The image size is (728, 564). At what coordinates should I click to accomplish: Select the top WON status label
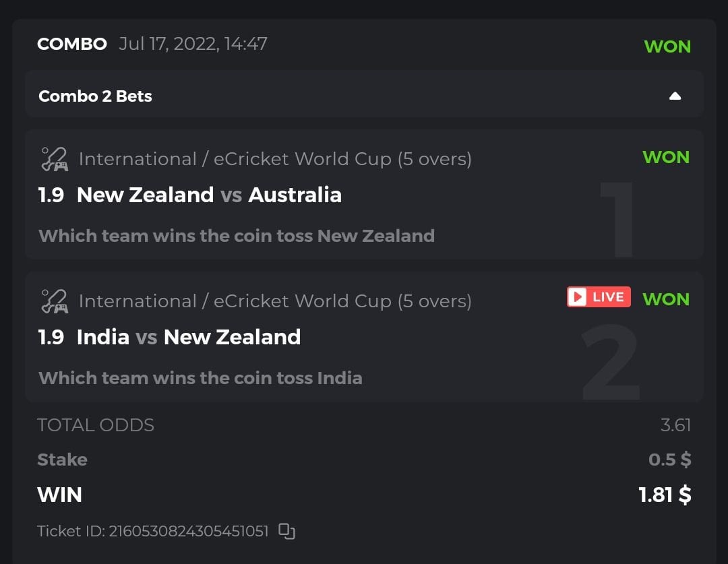point(667,46)
